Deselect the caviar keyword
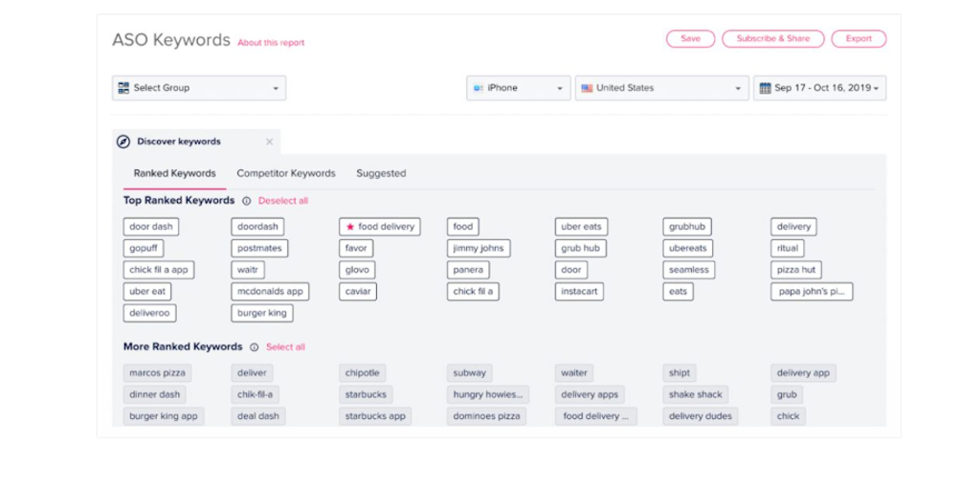Viewport: 980px width, 489px height. (x=358, y=292)
